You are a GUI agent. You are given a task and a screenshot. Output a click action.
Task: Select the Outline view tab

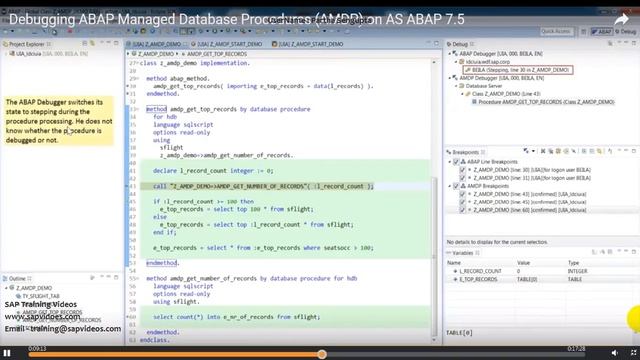17,278
